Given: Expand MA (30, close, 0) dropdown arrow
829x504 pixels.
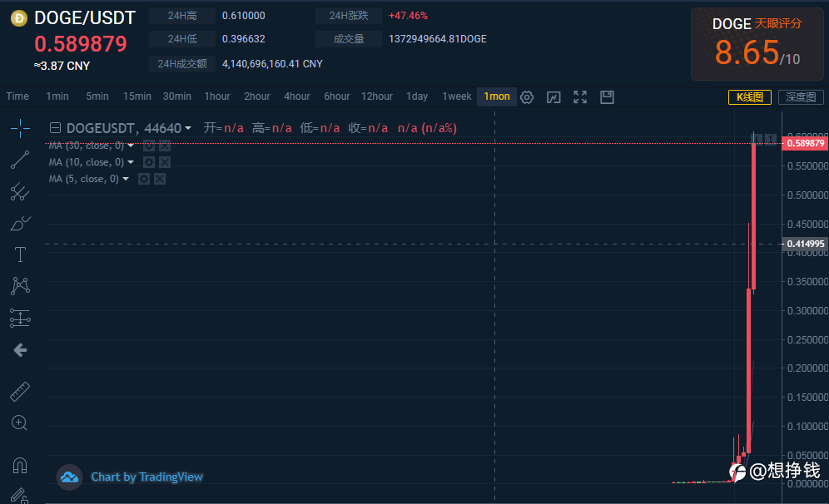Looking at the screenshot, I should point(131,146).
